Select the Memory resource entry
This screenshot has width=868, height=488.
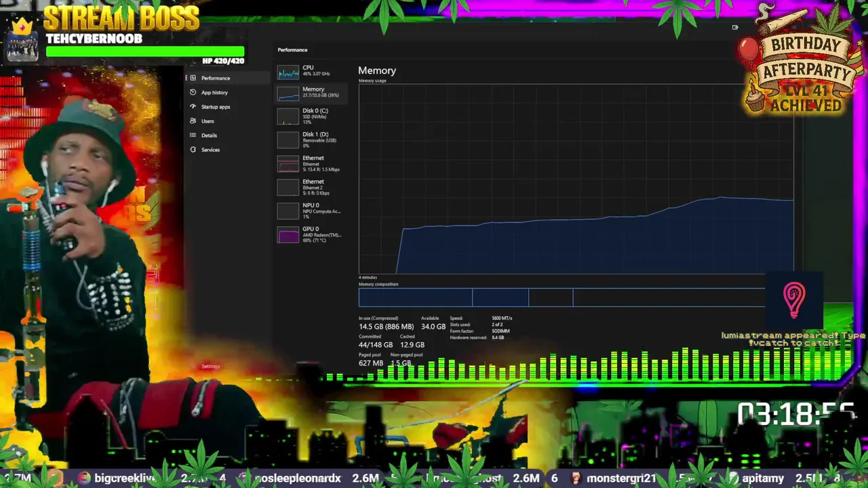pos(311,93)
